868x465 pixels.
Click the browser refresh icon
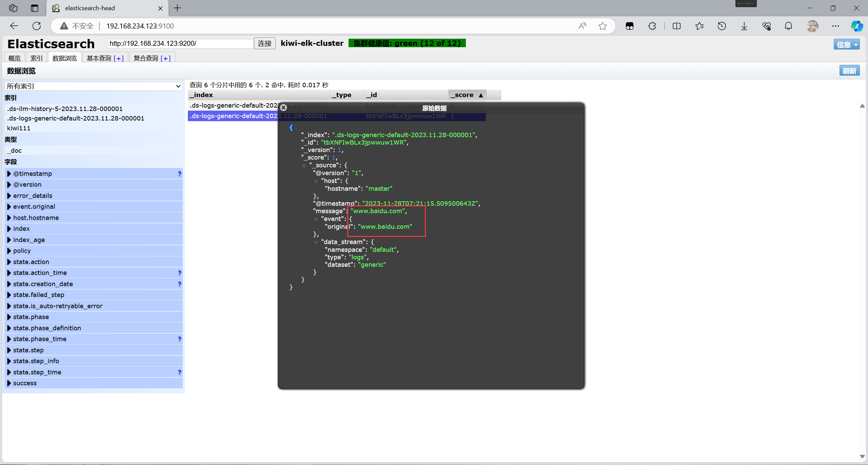pyautogui.click(x=37, y=26)
